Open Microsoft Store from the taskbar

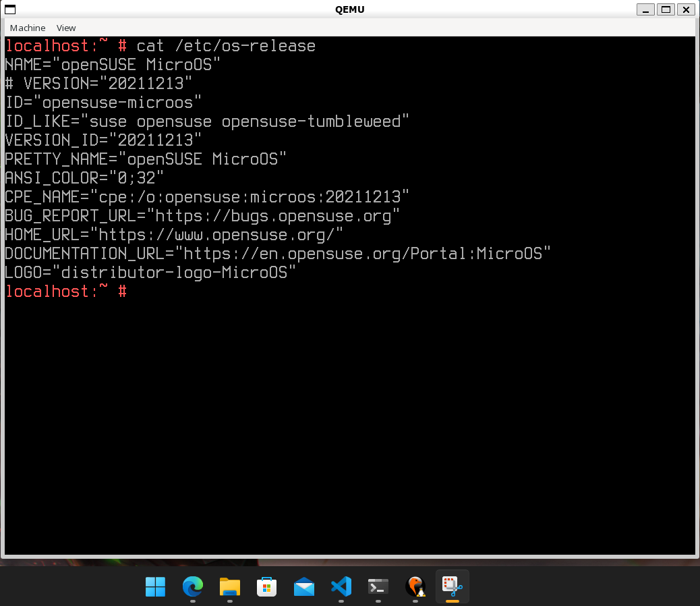pyautogui.click(x=267, y=586)
